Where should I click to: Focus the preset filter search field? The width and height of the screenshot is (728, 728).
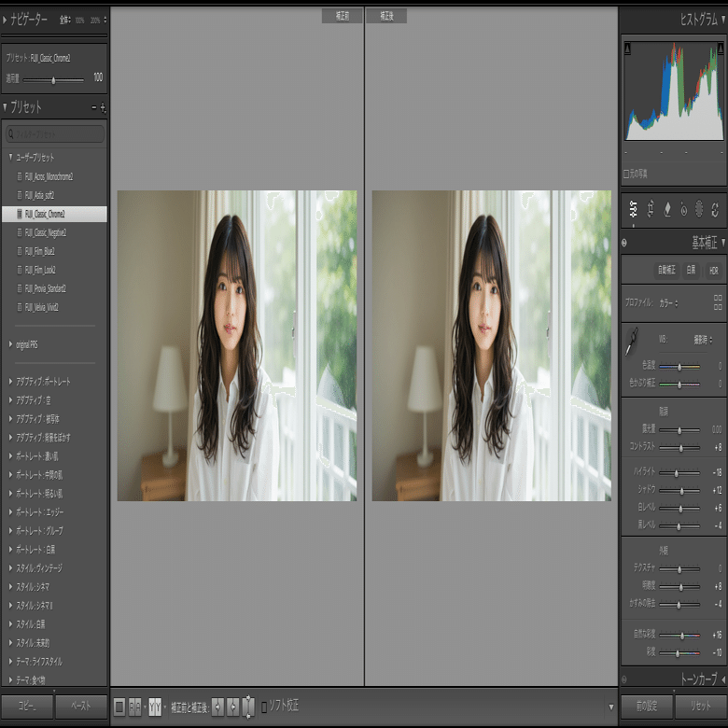click(55, 134)
